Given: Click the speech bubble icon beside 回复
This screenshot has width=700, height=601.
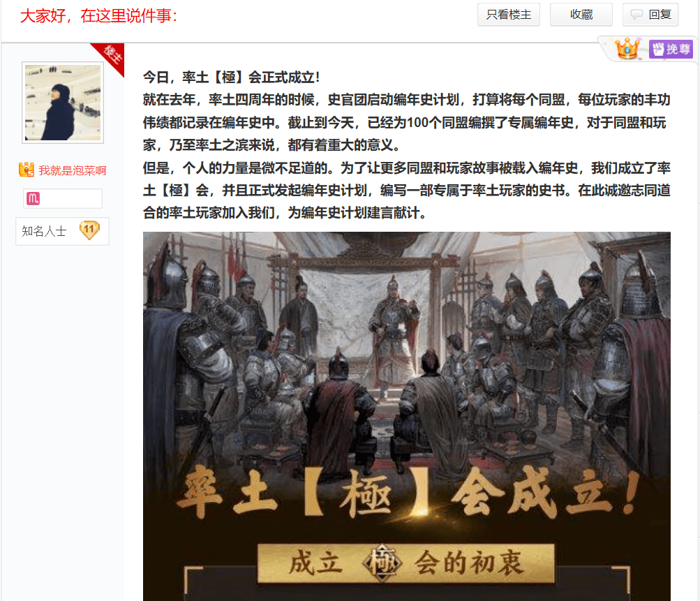Looking at the screenshot, I should point(636,15).
